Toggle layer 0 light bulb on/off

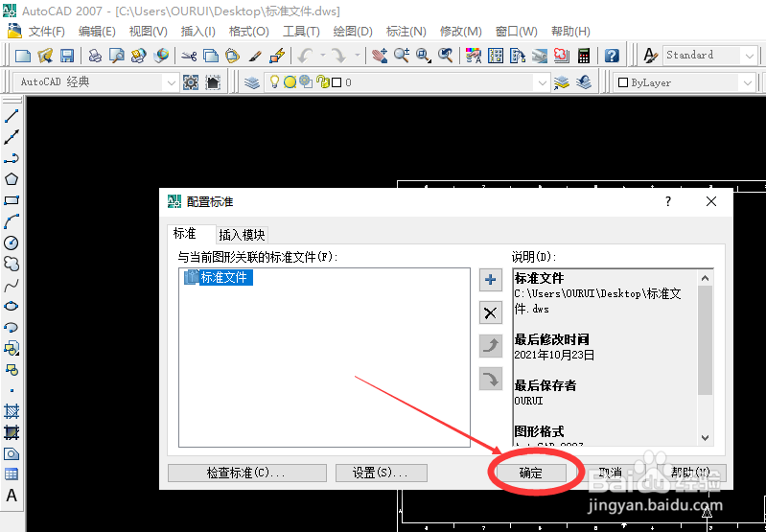(x=274, y=81)
